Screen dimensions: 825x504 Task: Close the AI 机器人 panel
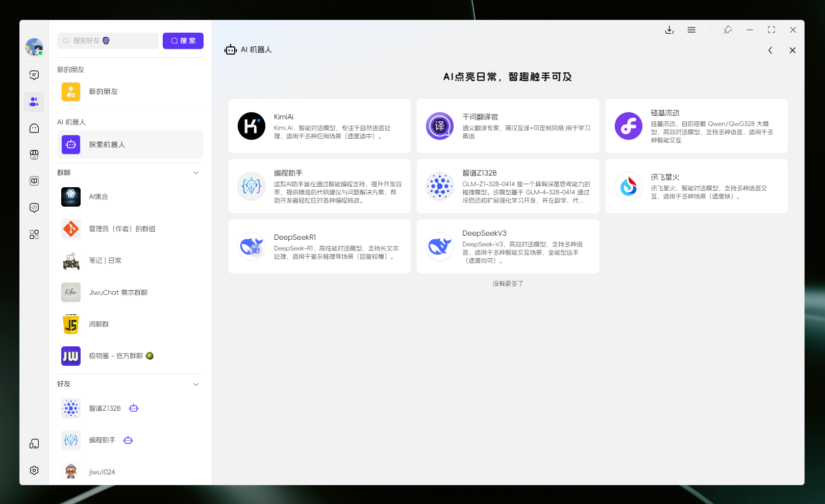(792, 50)
